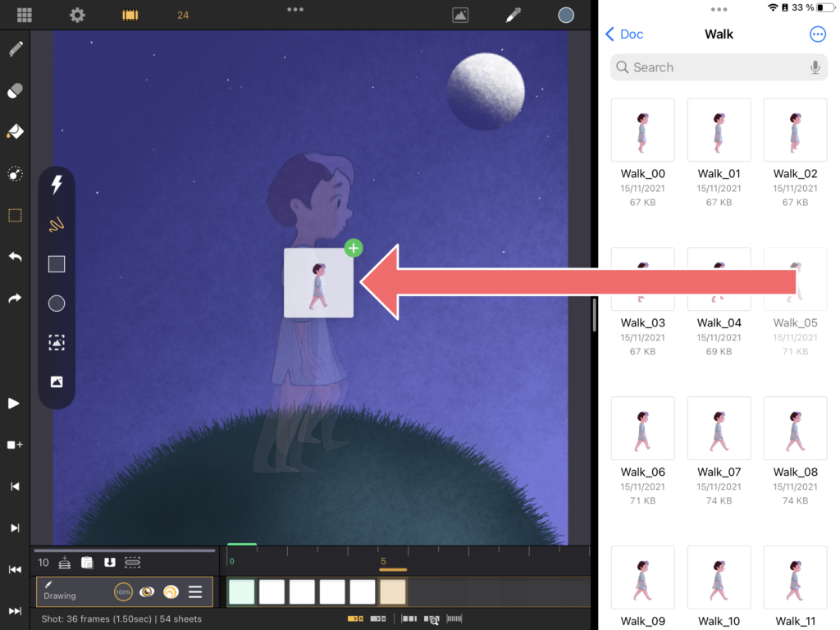
Task: Select the highlighted frame 5 cell
Action: 393,592
